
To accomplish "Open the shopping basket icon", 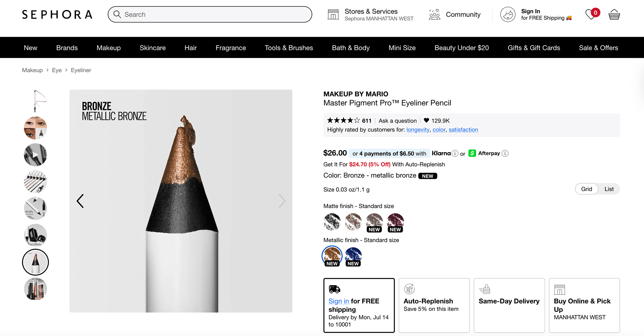I will tap(614, 14).
